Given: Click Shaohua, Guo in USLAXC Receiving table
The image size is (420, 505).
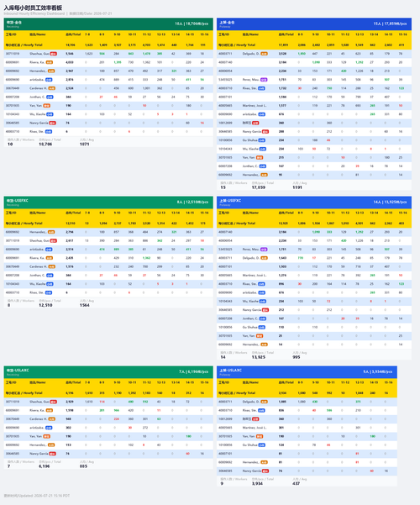Looking at the screenshot, I should coord(39,402).
